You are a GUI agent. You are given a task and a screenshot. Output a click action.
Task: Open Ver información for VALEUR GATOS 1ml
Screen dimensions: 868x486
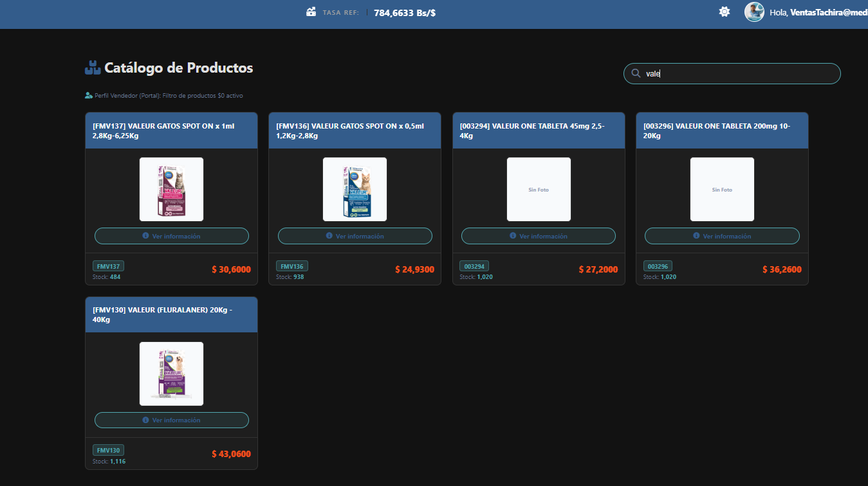click(172, 236)
